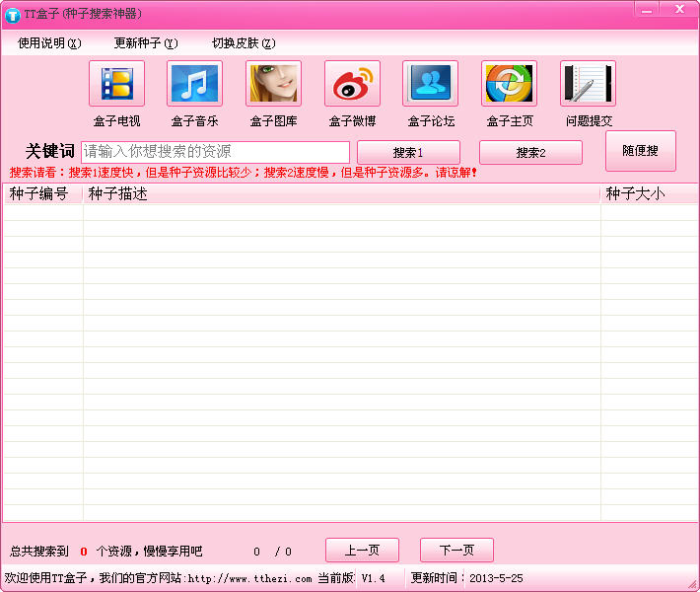The height and width of the screenshot is (592, 700).
Task: Go to previous page with 上一页
Action: point(363,550)
